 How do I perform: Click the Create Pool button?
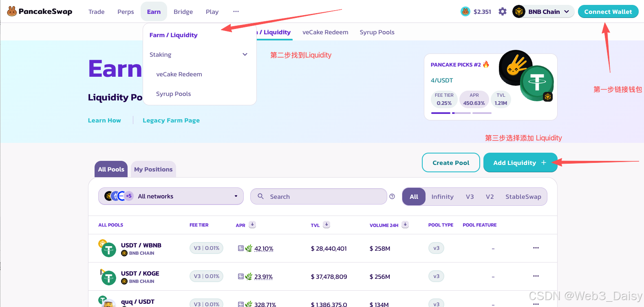[451, 162]
